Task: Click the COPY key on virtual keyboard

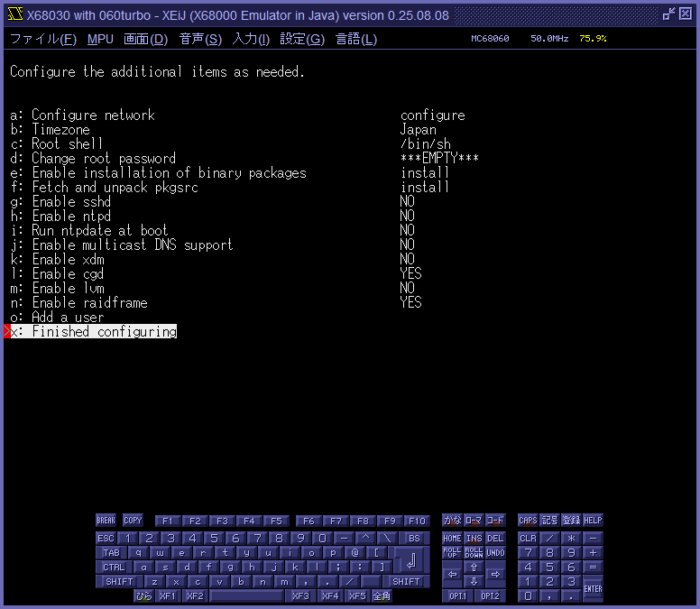Action: pyautogui.click(x=133, y=521)
